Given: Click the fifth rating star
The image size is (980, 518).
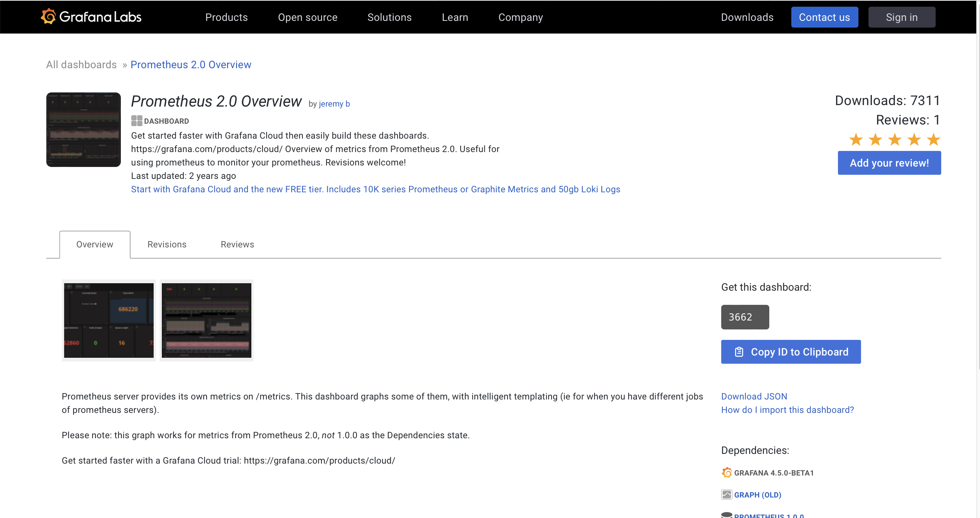Looking at the screenshot, I should click(933, 140).
